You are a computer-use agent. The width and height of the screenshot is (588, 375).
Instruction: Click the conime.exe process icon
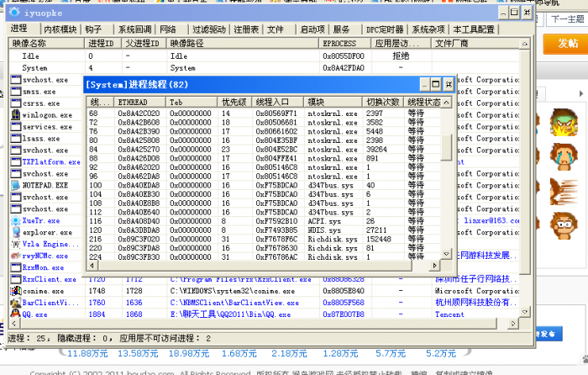(16, 291)
